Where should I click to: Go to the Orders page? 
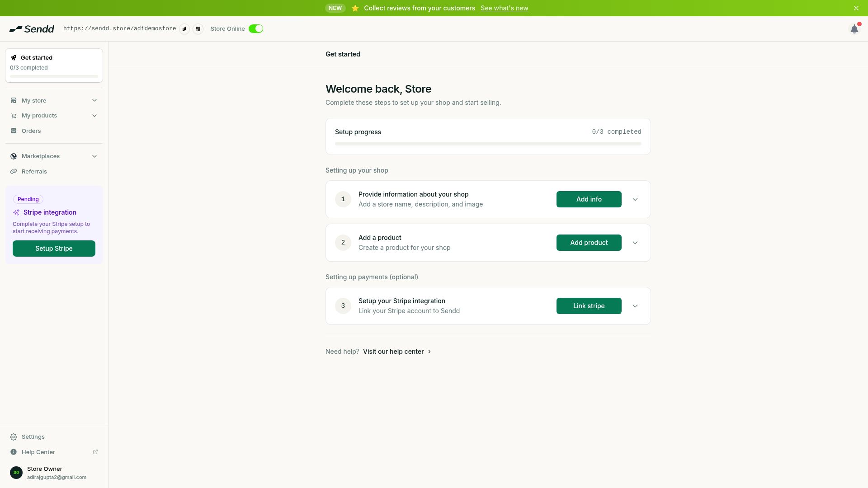54,131
